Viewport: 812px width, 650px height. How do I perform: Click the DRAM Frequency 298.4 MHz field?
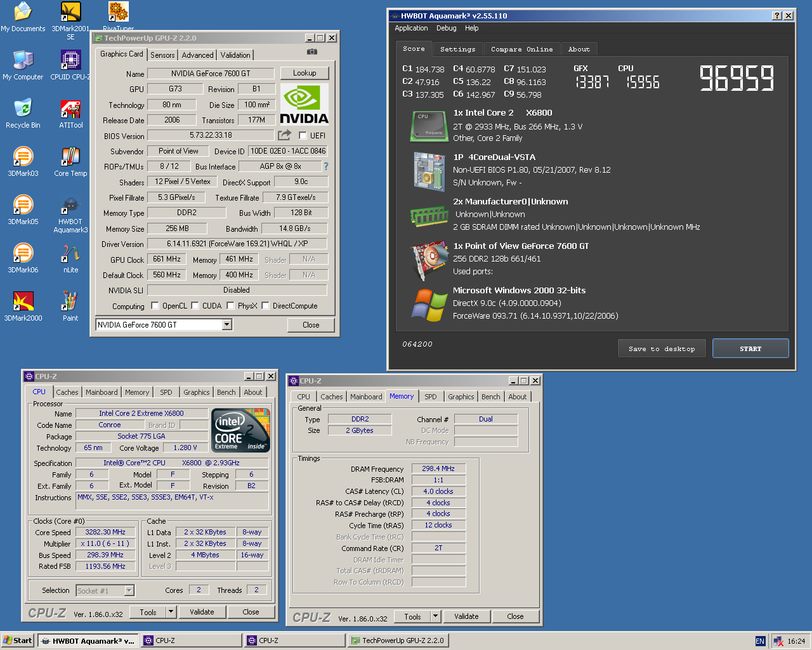[x=438, y=468]
